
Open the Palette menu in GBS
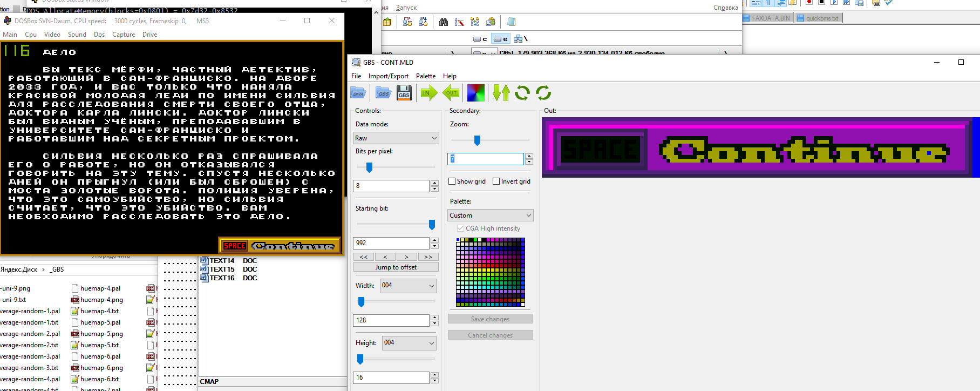[425, 76]
